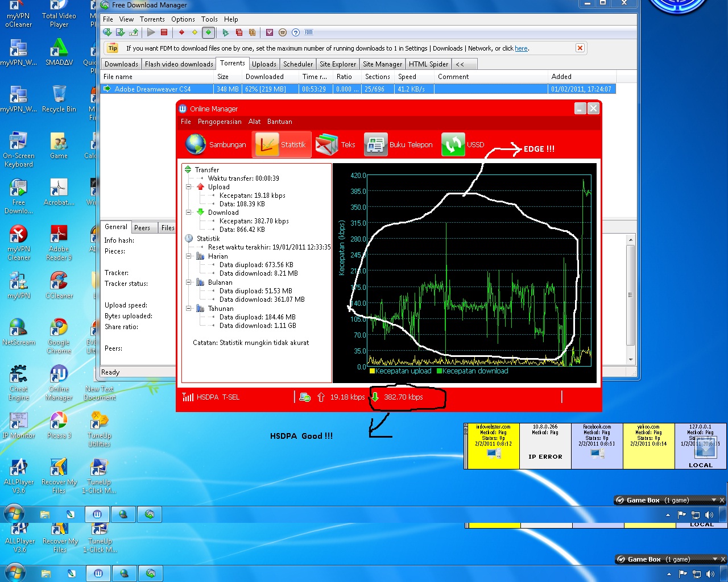The width and height of the screenshot is (728, 582).
Task: Switch to Flash video downloads tab
Action: click(x=179, y=64)
